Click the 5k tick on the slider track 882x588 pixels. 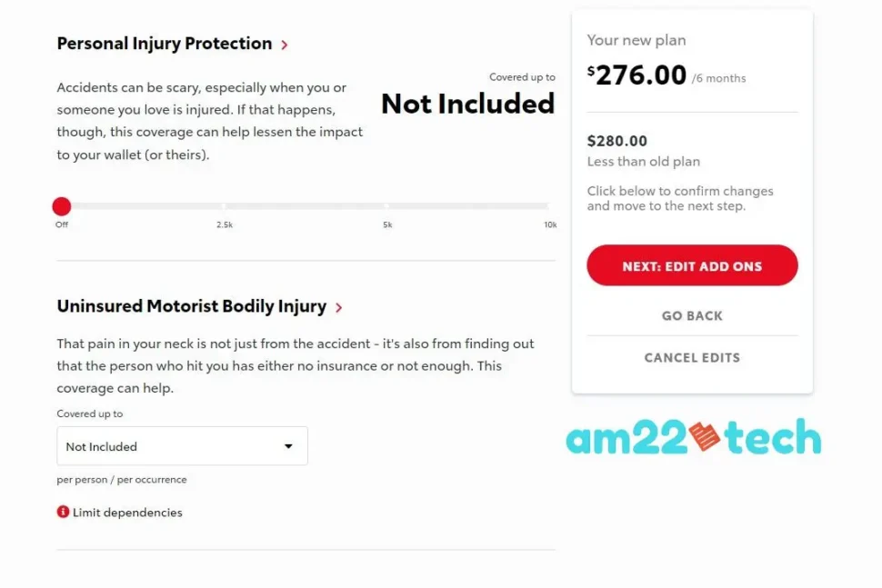(386, 205)
